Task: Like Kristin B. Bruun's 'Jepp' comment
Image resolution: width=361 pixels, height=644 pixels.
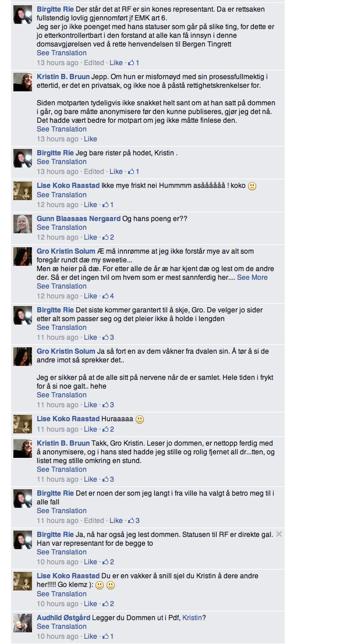Action: click(90, 139)
